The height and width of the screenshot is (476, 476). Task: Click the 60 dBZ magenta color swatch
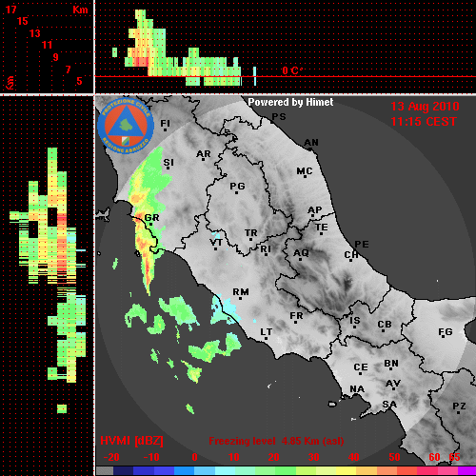(x=426, y=470)
